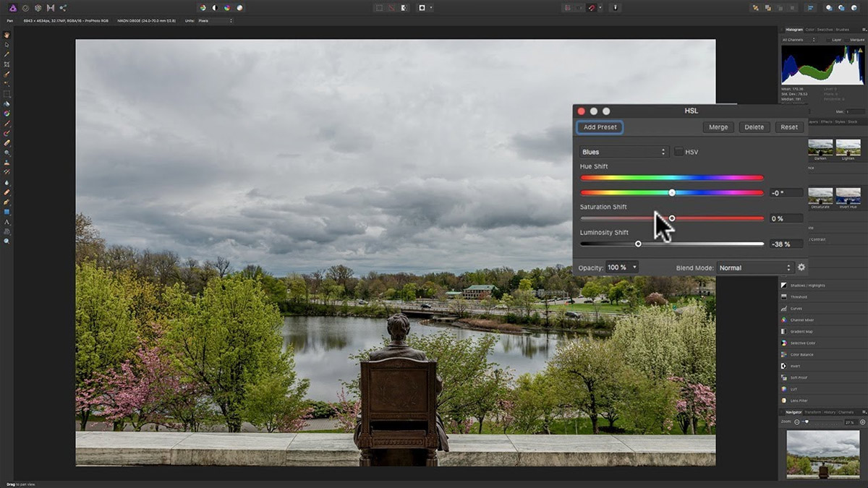Select the Clone stamp tool

7,163
